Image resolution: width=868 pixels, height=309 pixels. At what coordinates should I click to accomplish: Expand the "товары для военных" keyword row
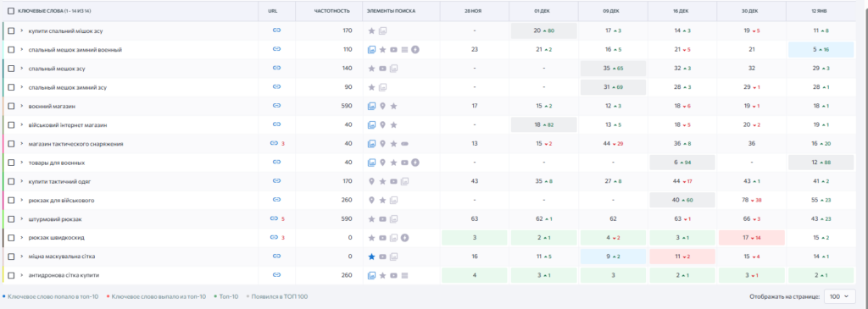coord(21,163)
